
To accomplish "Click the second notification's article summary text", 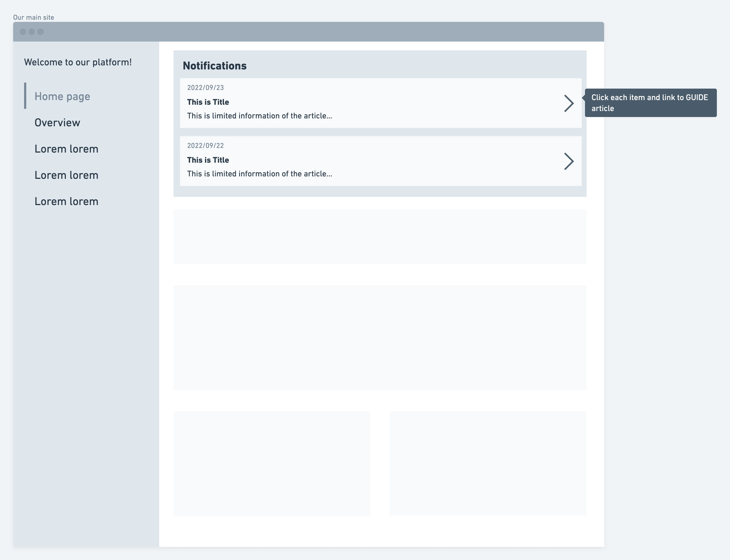I will tap(259, 174).
